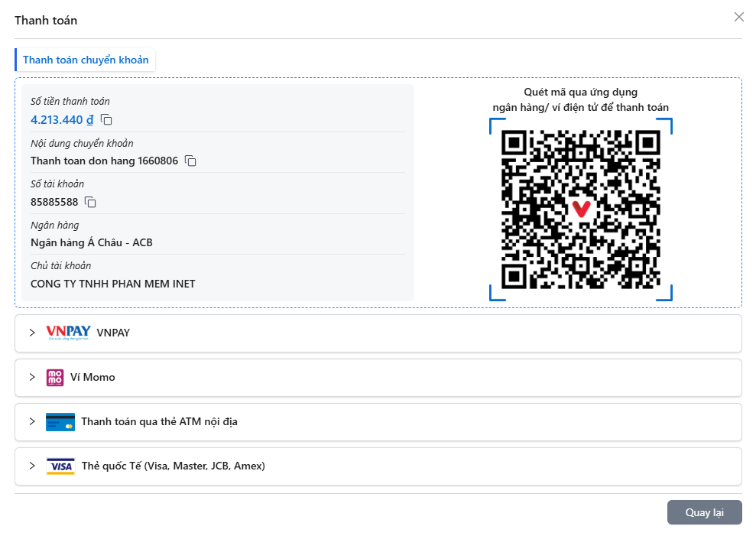The height and width of the screenshot is (536, 756).
Task: Click Thanh toan don hang 1660806 text
Action: coord(104,161)
